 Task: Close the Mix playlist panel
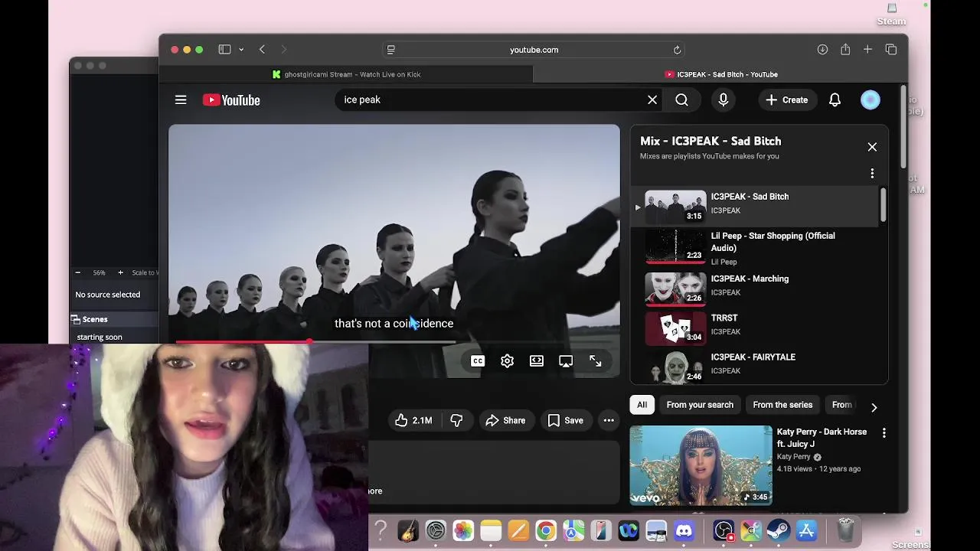(x=872, y=147)
